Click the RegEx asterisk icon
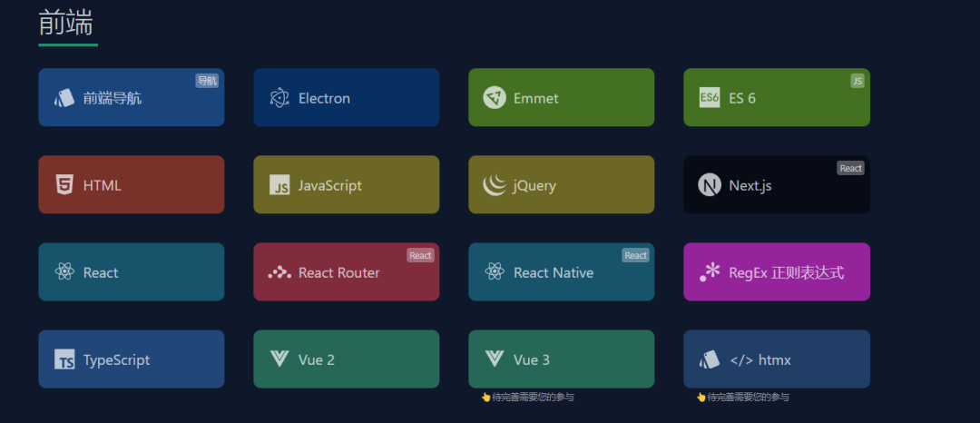The image size is (980, 423). click(x=710, y=271)
